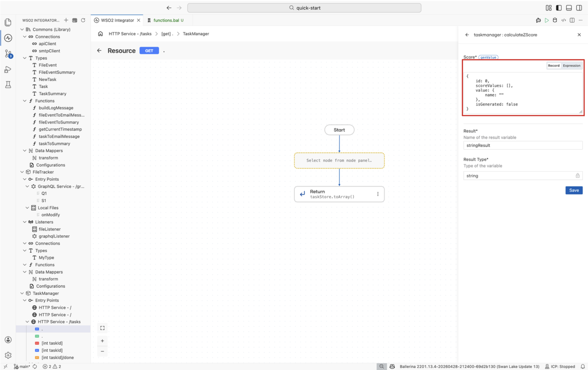Split the editor to the right
The height and width of the screenshot is (370, 588).
click(x=572, y=20)
